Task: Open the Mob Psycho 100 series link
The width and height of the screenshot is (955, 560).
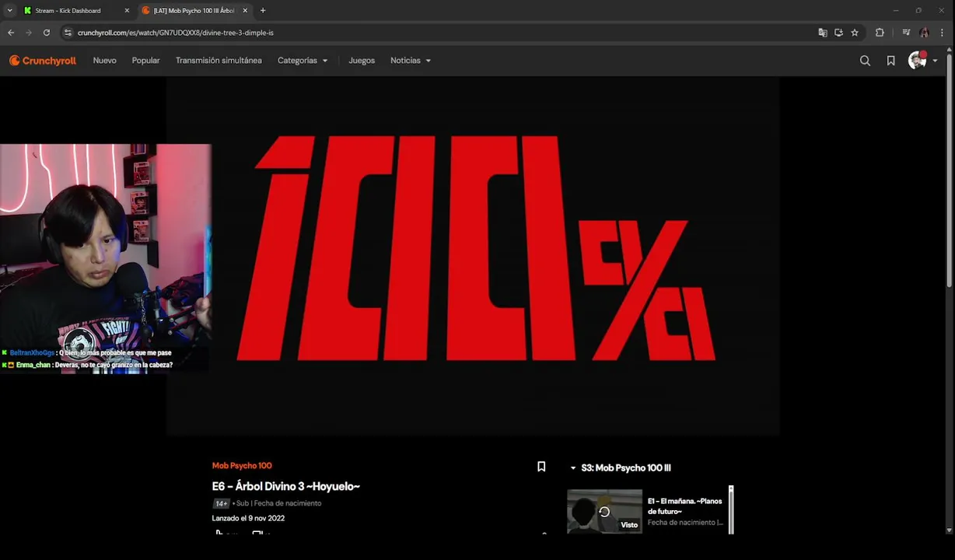Action: coord(242,466)
